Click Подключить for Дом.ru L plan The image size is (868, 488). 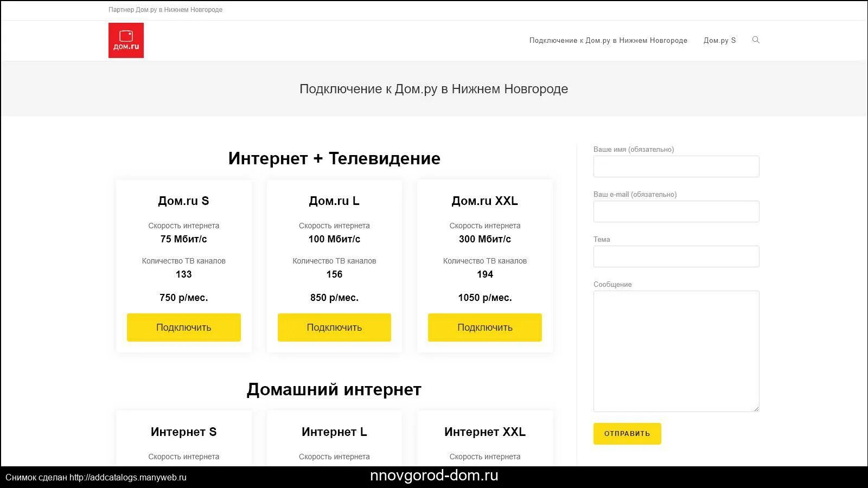click(x=334, y=328)
